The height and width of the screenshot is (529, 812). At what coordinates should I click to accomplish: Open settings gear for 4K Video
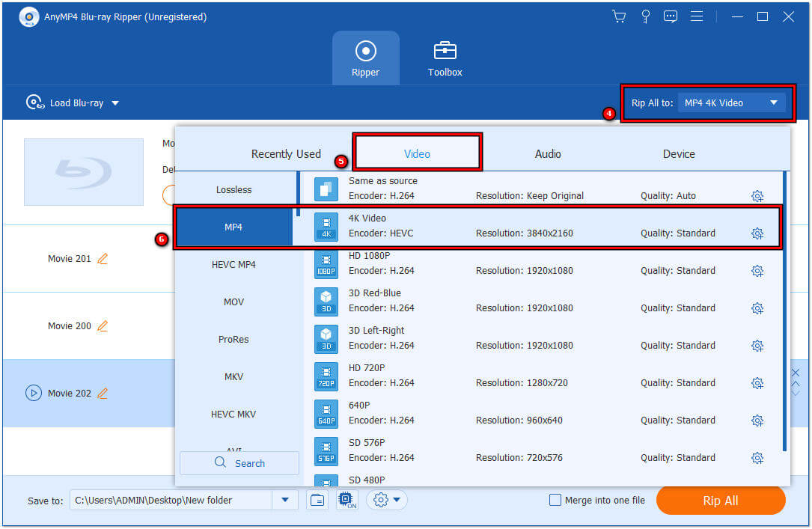(757, 233)
